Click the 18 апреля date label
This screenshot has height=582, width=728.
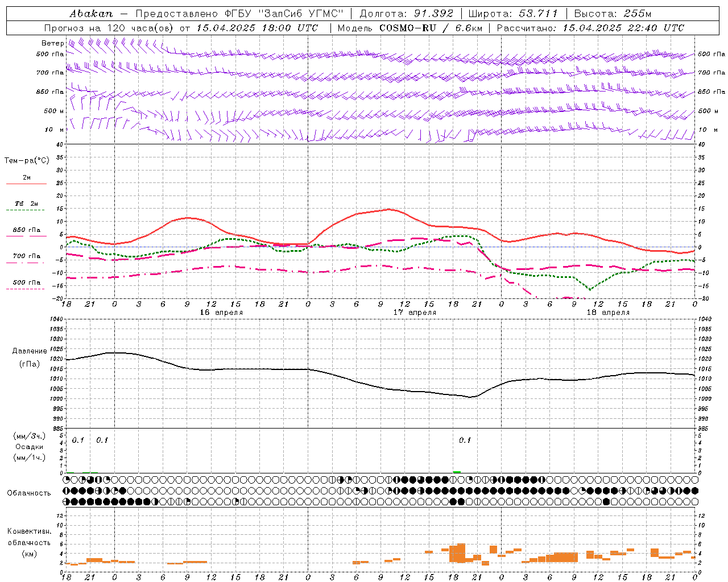click(608, 313)
